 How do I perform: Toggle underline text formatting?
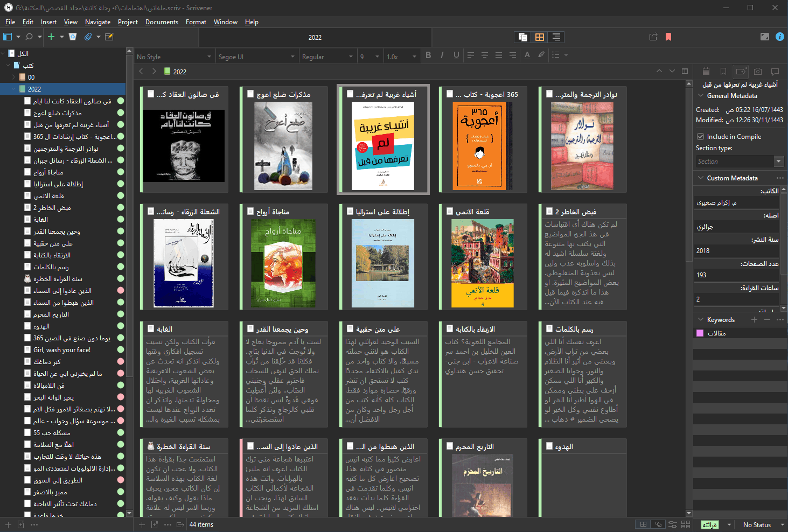pos(456,55)
